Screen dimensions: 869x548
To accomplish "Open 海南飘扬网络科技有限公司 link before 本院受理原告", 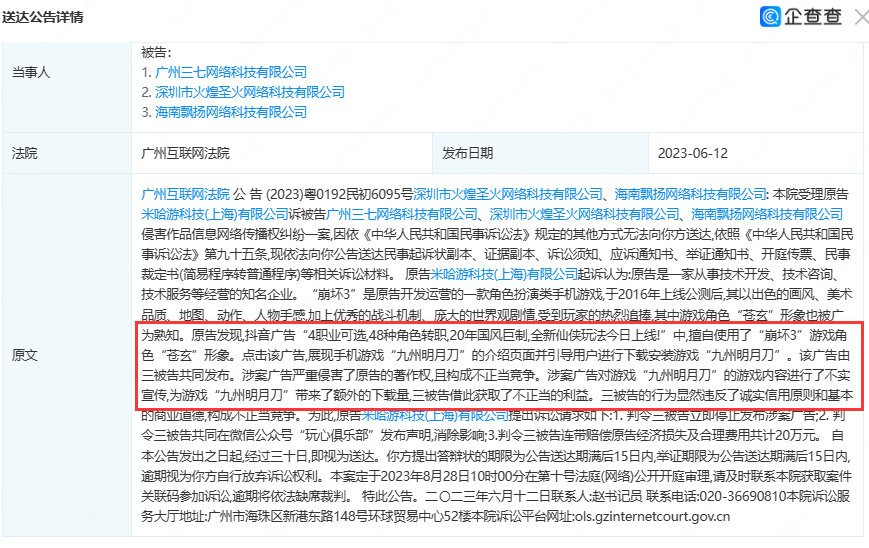I will [x=691, y=194].
